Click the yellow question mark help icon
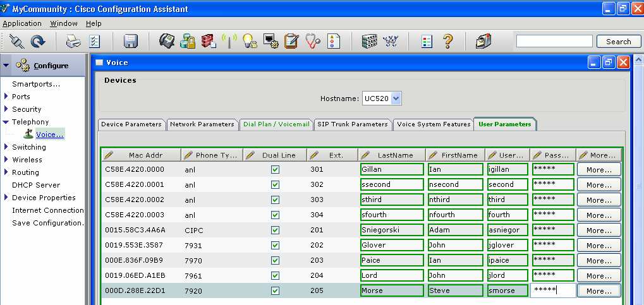Screen dimensions: 644x305 (448, 41)
